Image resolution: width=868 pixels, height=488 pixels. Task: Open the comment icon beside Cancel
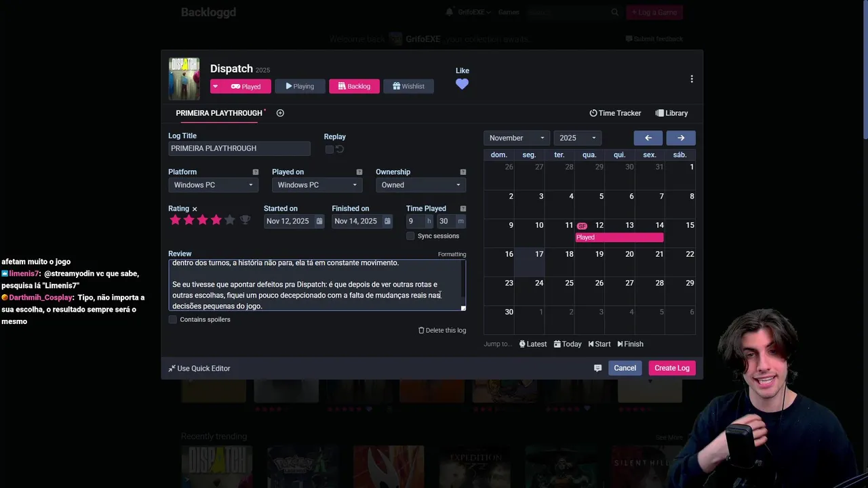tap(597, 368)
